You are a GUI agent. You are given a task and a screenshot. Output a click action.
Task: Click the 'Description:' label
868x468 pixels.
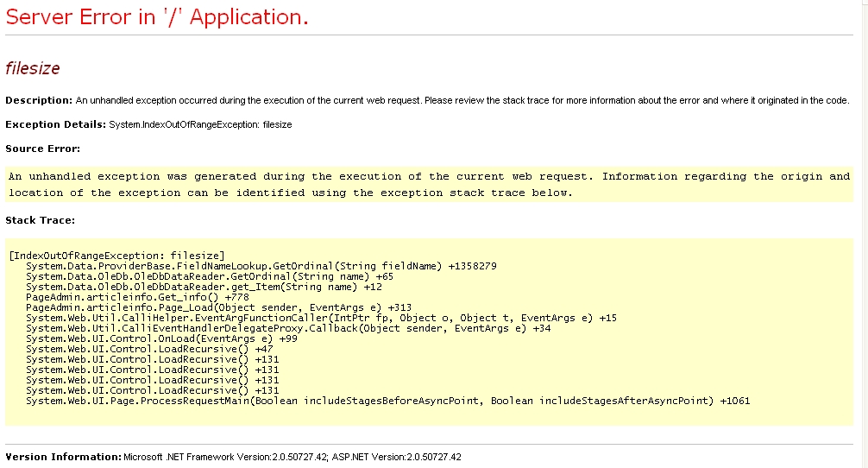pyautogui.click(x=39, y=100)
